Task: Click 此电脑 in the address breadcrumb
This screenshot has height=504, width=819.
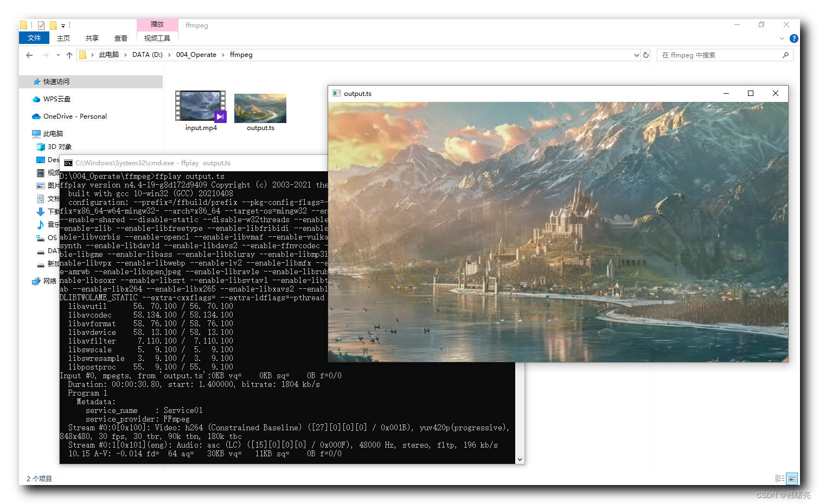Action: (109, 55)
